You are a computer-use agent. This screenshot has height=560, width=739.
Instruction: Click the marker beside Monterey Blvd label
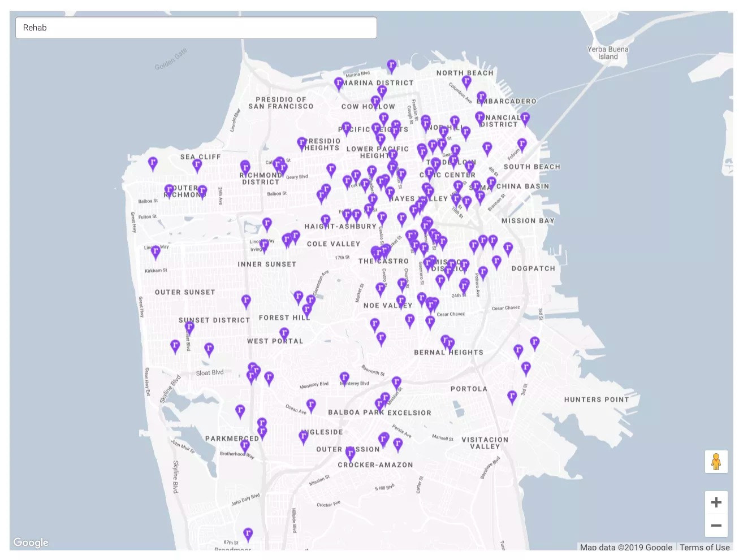click(x=344, y=378)
